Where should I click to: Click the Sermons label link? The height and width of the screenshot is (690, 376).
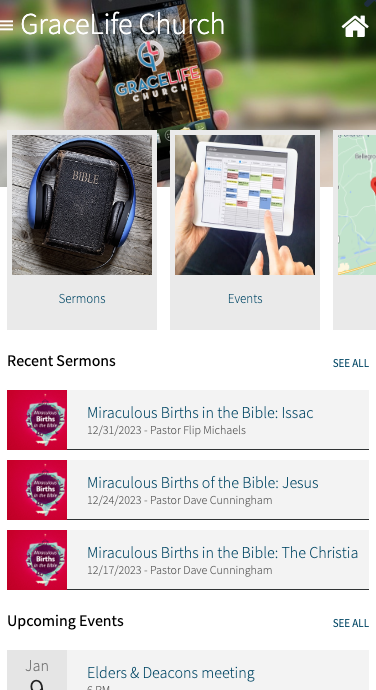[x=82, y=298]
